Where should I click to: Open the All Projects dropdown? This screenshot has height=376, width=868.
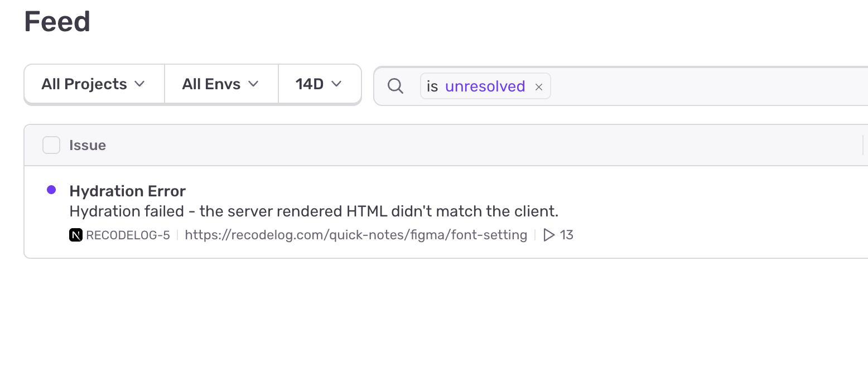(94, 84)
